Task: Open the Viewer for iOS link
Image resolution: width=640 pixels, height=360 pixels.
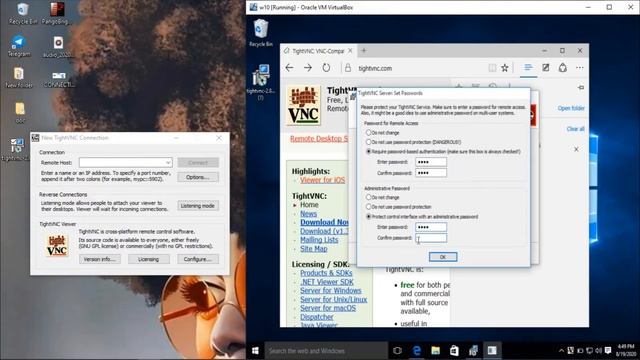Action: (322, 180)
